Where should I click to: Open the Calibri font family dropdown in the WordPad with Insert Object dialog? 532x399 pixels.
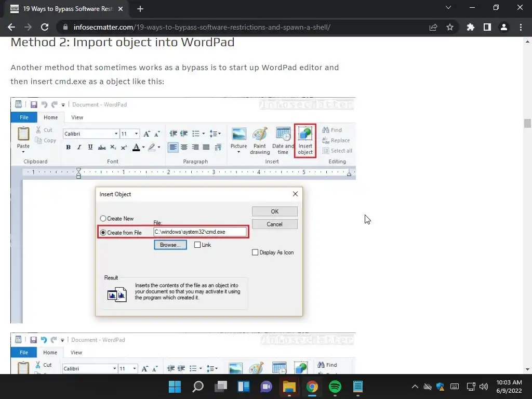pyautogui.click(x=116, y=134)
